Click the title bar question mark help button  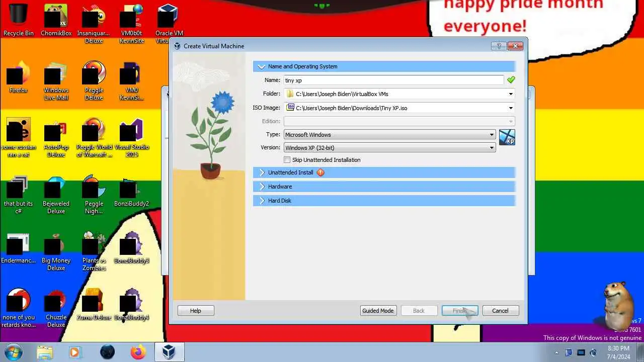coord(499,46)
